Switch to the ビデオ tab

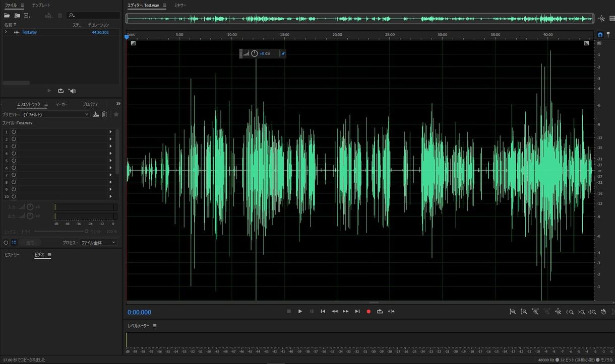click(x=39, y=255)
